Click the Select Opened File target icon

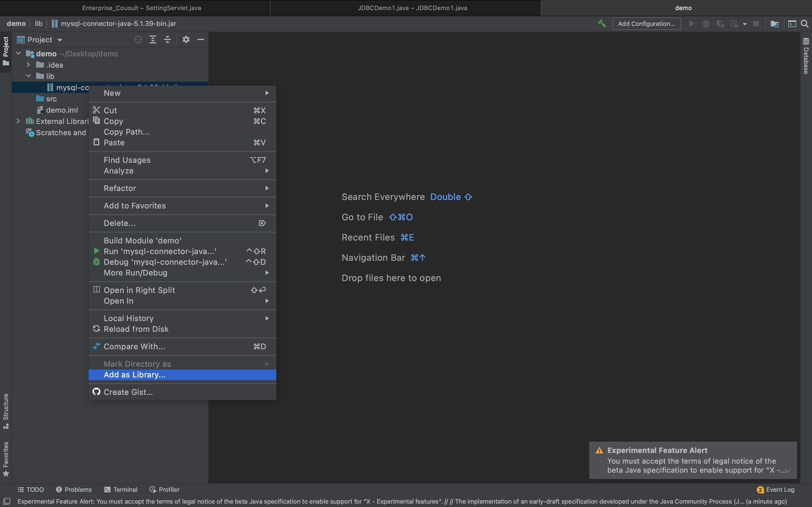click(138, 39)
